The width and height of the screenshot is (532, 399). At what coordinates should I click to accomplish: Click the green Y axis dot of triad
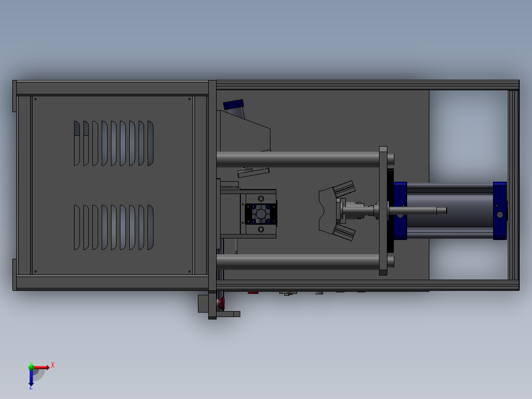31,367
